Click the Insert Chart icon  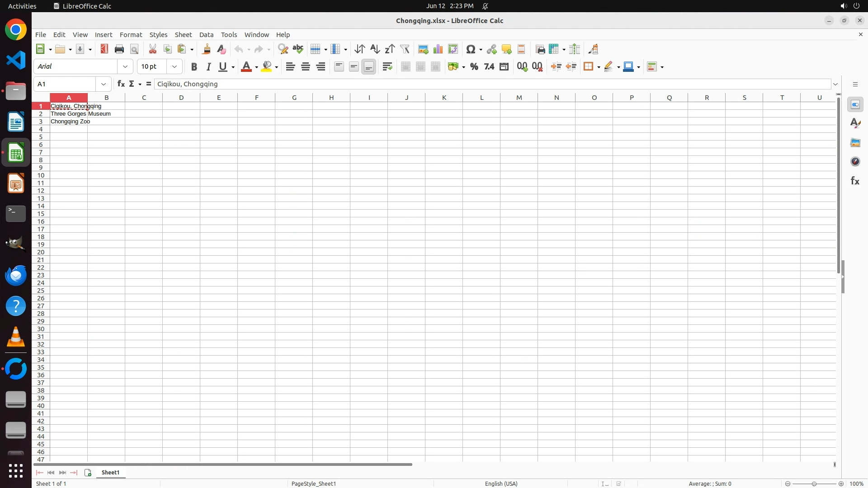click(438, 49)
